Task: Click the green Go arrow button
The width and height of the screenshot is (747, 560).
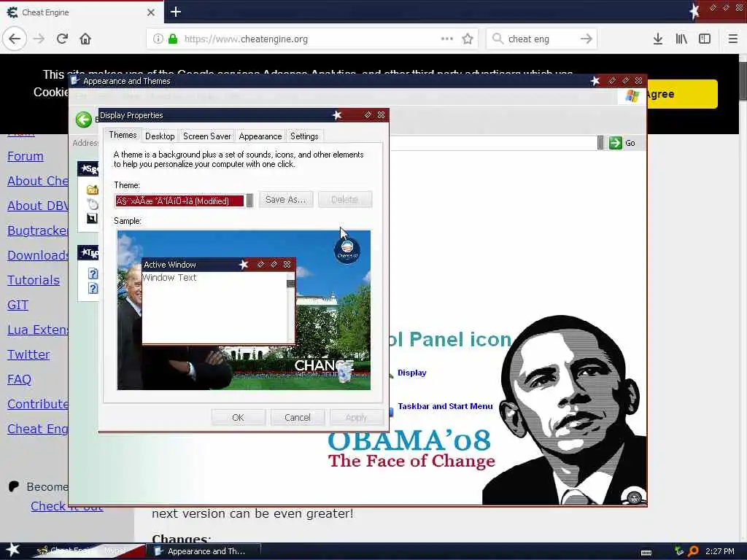Action: click(x=616, y=142)
